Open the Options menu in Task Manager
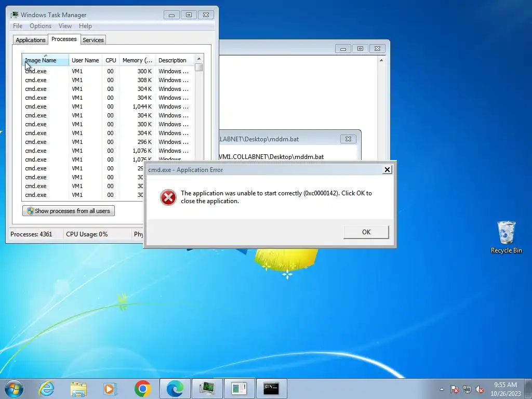532x399 pixels. point(41,26)
